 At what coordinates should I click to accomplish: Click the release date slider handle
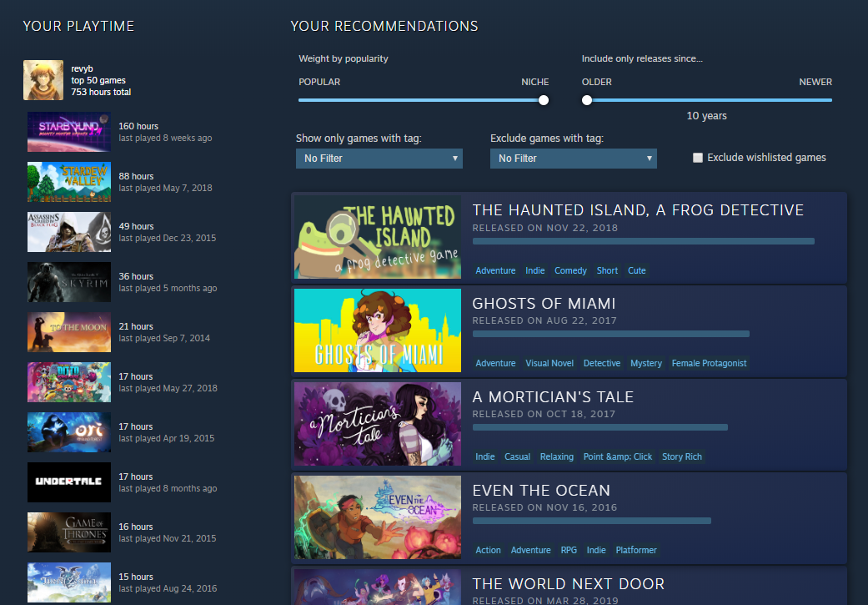pyautogui.click(x=587, y=100)
